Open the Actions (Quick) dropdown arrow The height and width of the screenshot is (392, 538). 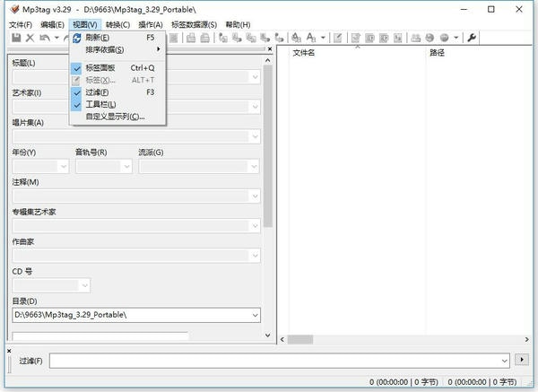coord(323,38)
